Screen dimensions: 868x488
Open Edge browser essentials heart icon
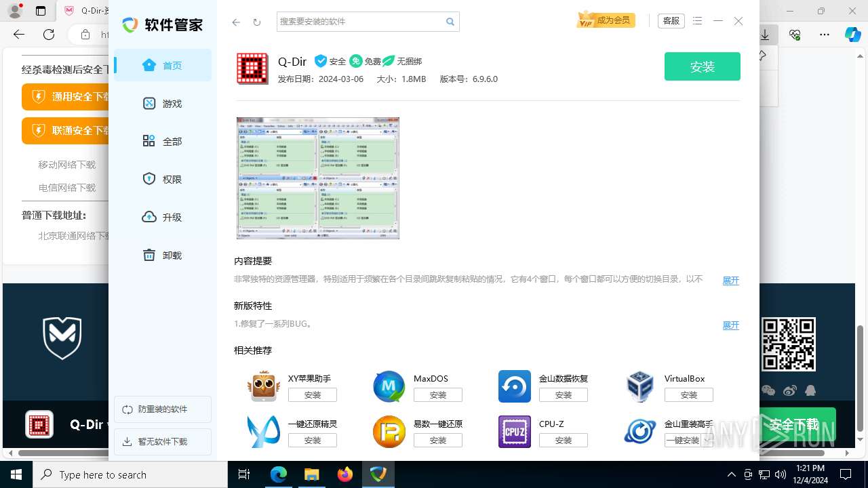click(x=795, y=35)
